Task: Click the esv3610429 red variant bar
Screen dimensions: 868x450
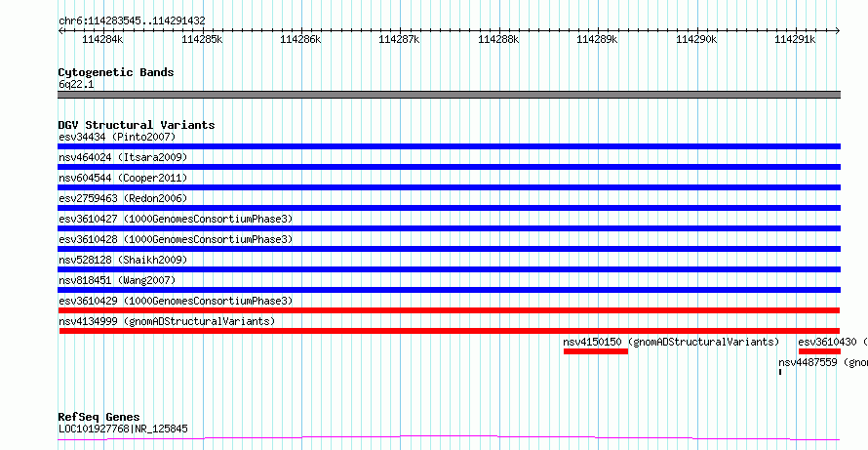Action: click(449, 310)
